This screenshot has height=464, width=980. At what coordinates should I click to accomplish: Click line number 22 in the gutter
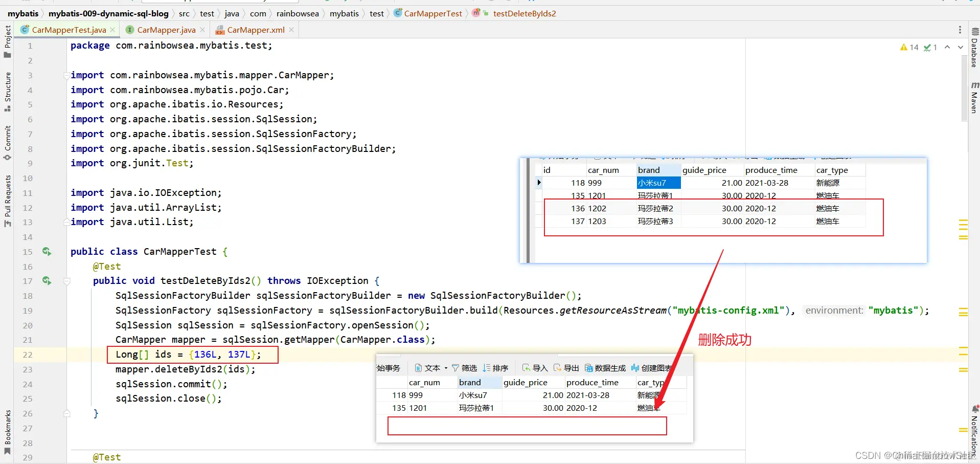(27, 355)
